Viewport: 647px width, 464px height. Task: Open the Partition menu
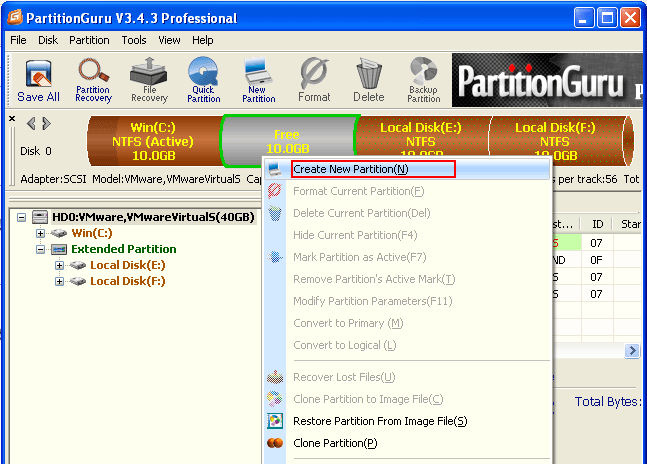(89, 40)
